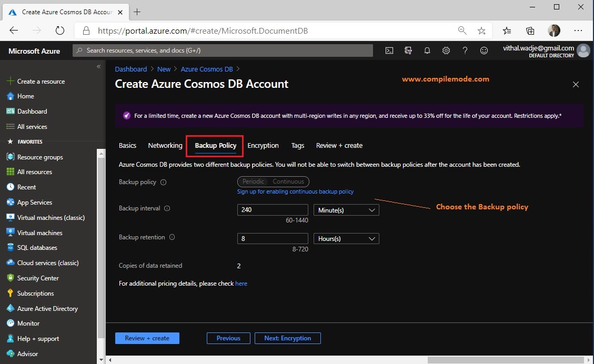
Task: Switch to the Encryption tab
Action: (x=263, y=146)
